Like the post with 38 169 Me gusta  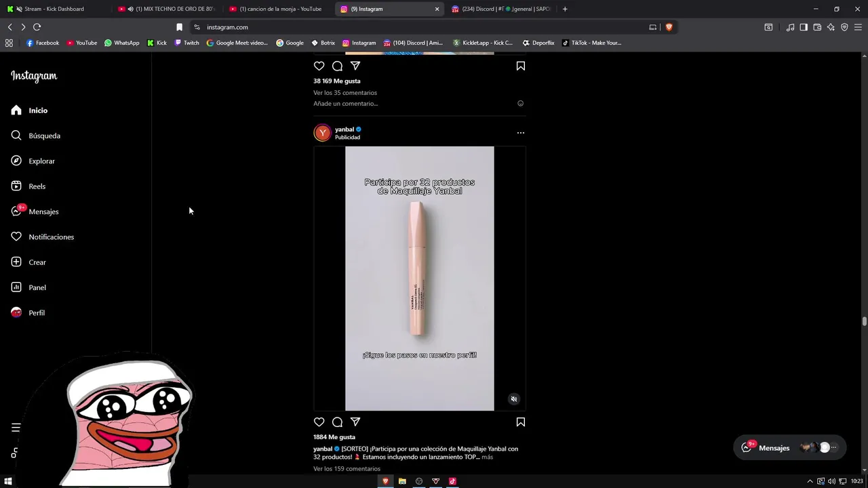pos(319,66)
